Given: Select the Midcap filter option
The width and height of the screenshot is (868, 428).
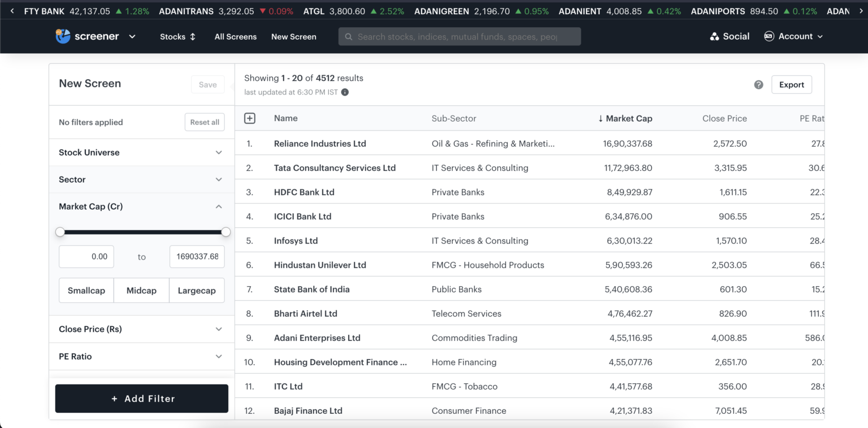Looking at the screenshot, I should 141,290.
